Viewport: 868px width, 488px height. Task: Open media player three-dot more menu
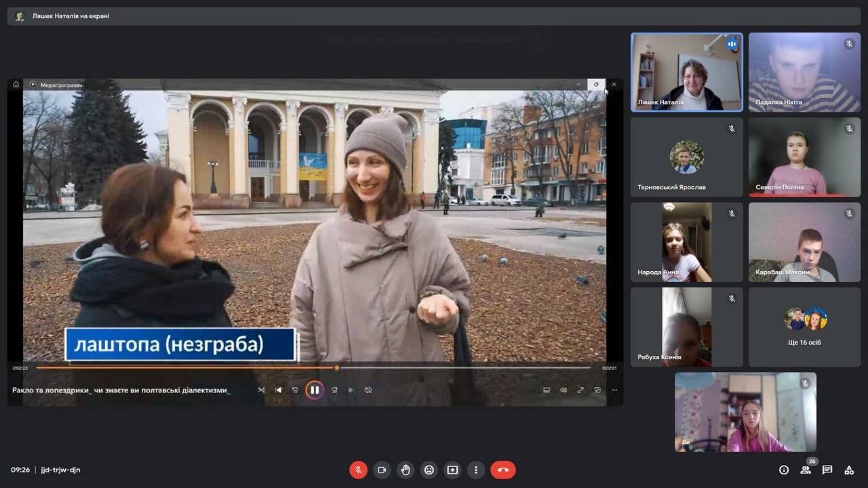pos(614,390)
